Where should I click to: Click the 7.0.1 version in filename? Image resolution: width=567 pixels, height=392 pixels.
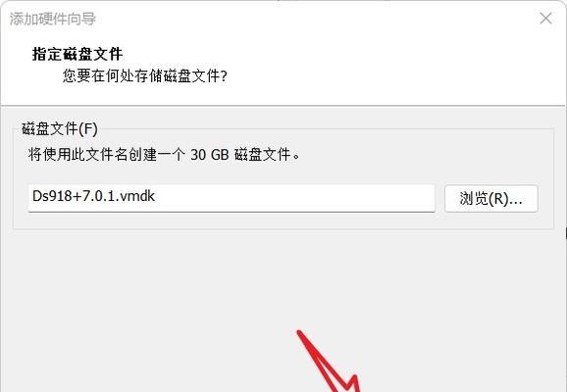click(99, 196)
